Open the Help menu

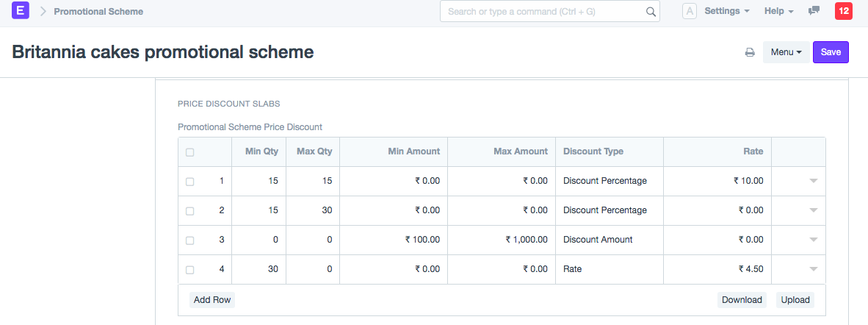point(778,11)
